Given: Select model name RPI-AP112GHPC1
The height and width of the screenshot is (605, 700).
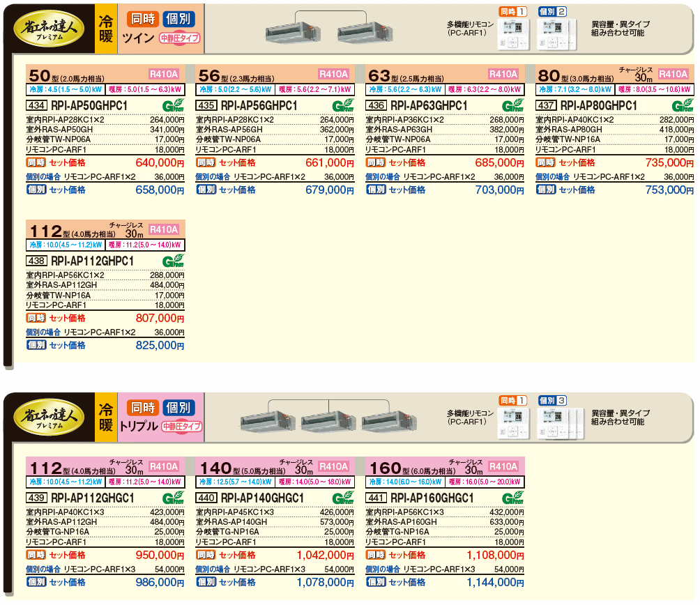Looking at the screenshot, I should (93, 261).
